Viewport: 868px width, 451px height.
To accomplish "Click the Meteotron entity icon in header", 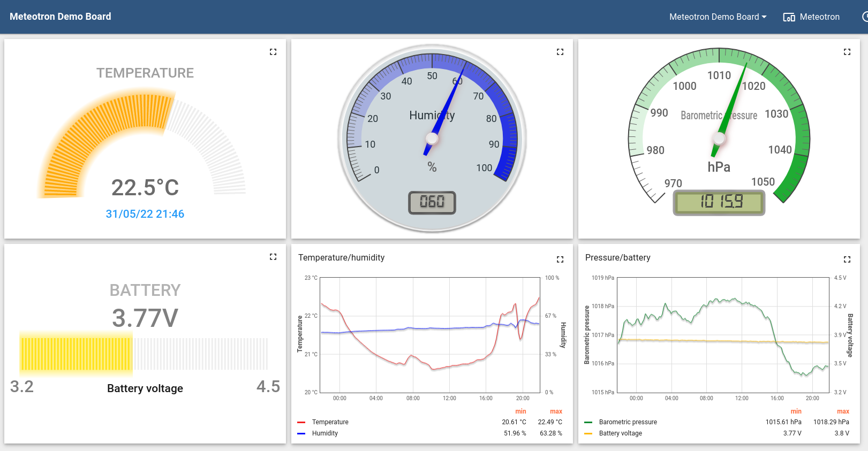I will pyautogui.click(x=789, y=17).
